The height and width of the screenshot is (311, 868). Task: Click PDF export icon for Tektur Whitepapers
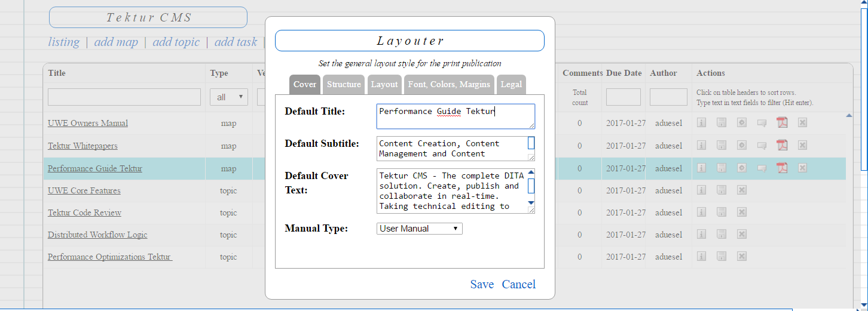782,146
